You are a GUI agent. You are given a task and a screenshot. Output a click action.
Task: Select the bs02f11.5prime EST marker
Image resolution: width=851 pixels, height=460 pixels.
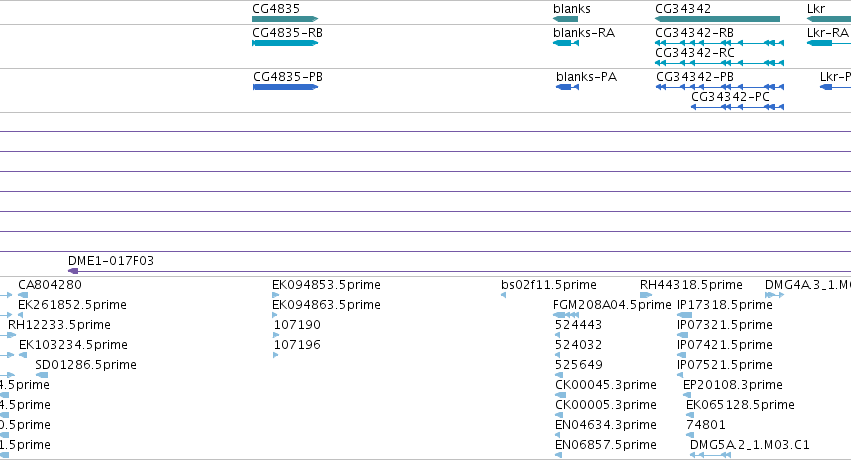click(504, 295)
